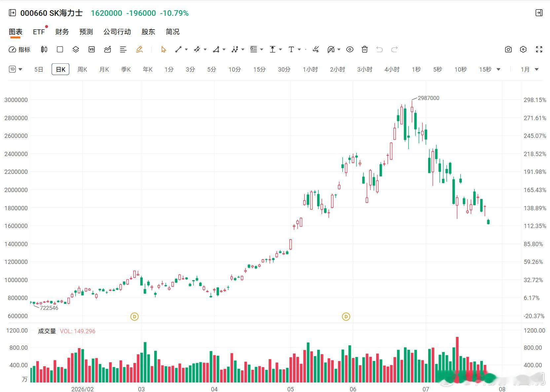Click the first dividend D marker near 03

tap(134, 316)
